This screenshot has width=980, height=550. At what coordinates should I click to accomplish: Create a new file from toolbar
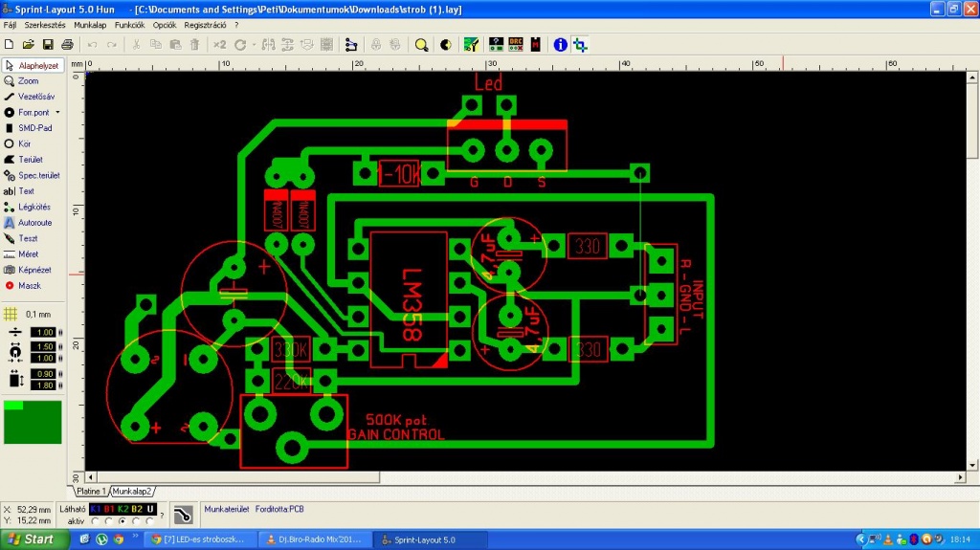[9, 44]
